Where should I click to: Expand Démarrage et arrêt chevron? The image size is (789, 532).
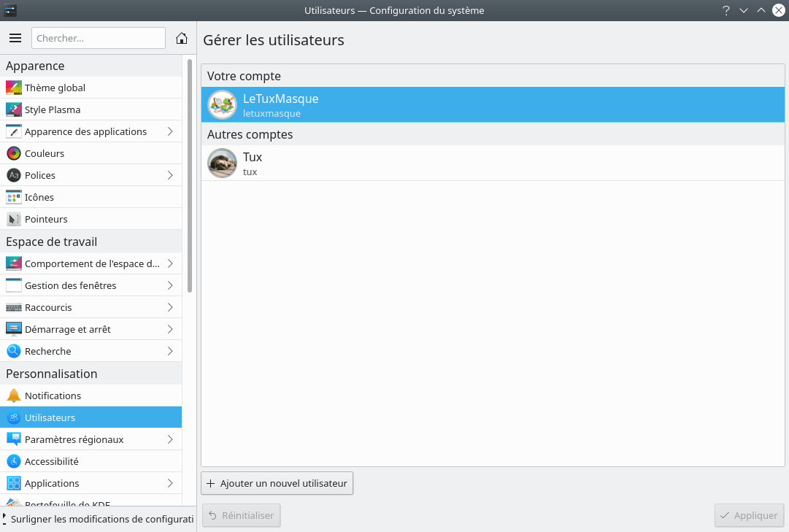[x=170, y=329]
